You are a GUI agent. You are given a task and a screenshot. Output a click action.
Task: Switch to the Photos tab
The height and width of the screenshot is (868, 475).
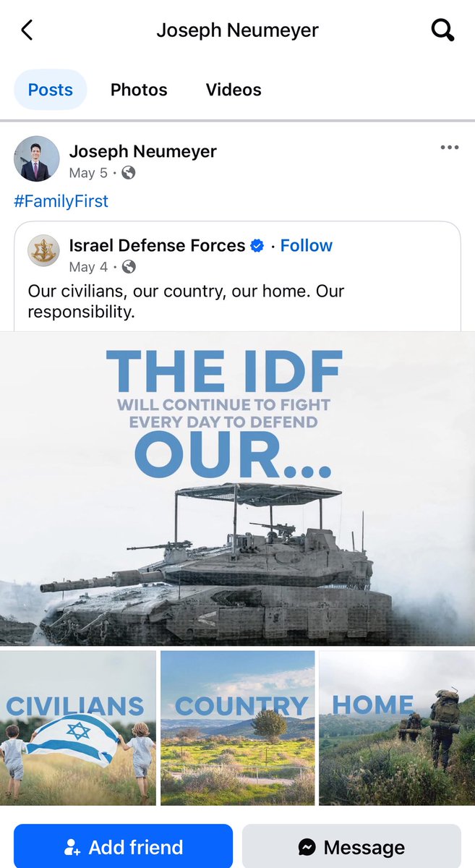(x=139, y=90)
